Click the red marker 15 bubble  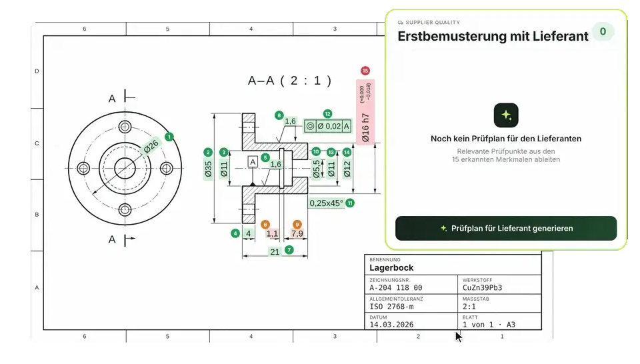pyautogui.click(x=365, y=71)
